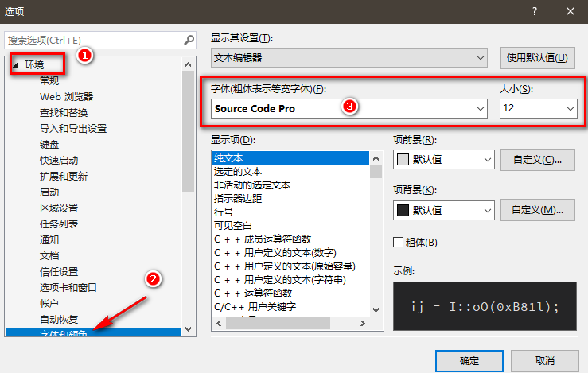Open the 字体 Source Code Pro dropdown

tap(349, 108)
